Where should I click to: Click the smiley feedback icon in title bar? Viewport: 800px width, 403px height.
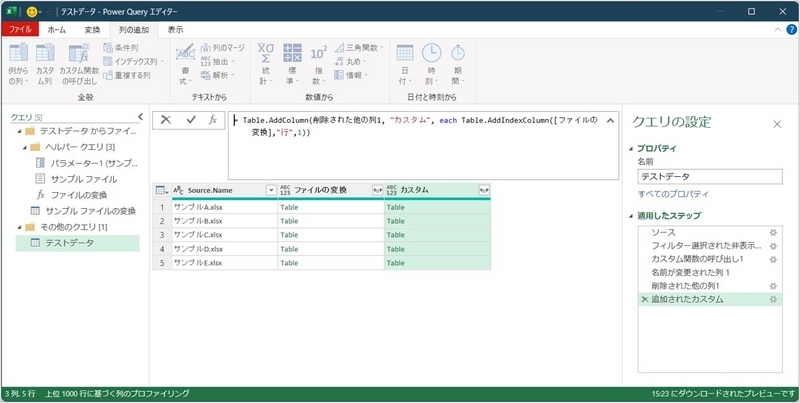tap(32, 11)
